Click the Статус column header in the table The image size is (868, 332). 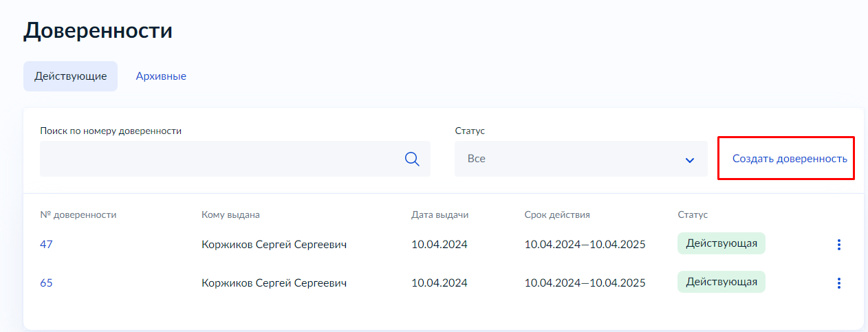(693, 214)
